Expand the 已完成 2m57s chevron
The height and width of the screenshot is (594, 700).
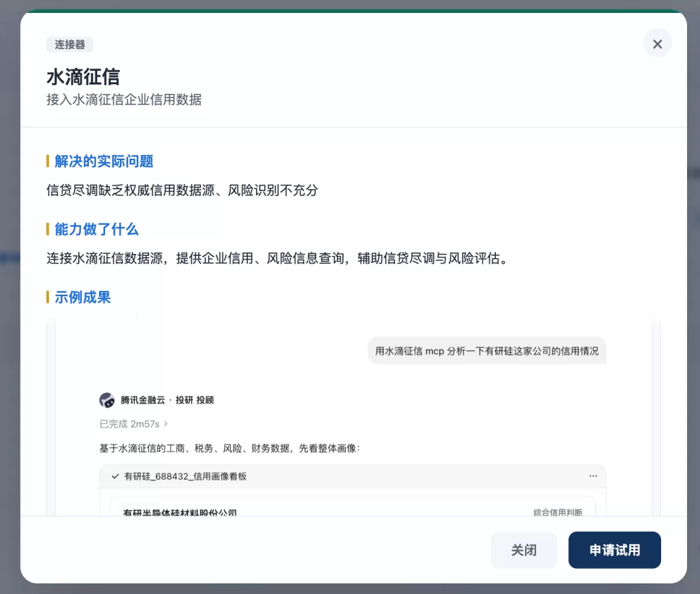pos(166,424)
